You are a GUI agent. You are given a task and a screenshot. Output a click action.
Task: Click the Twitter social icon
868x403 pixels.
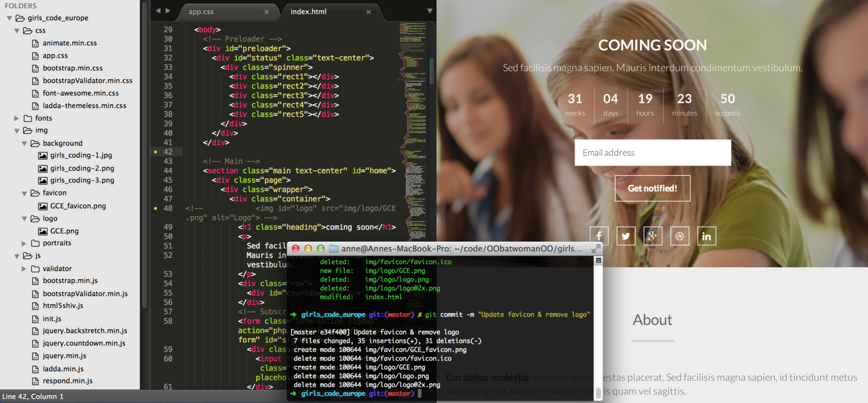(626, 236)
